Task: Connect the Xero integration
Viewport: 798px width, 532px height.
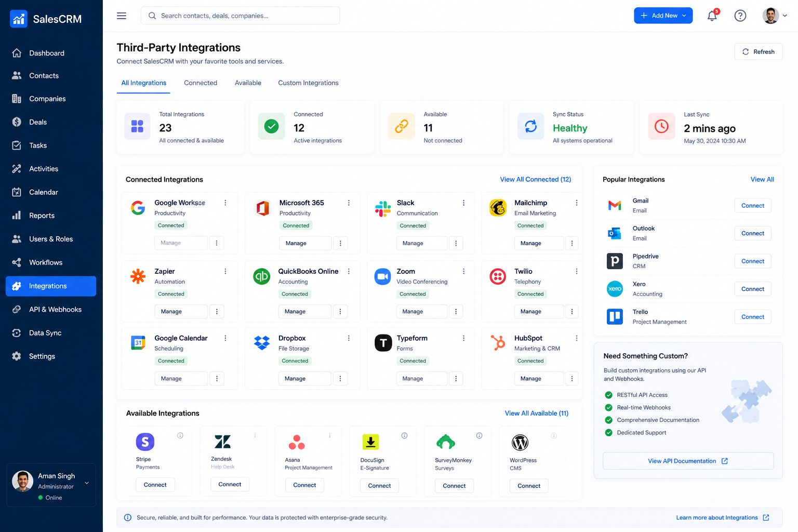Action: (x=753, y=289)
